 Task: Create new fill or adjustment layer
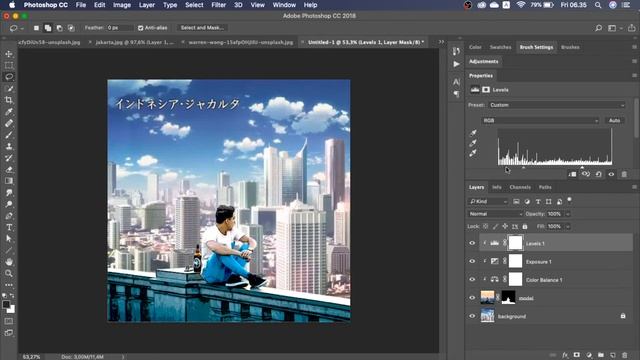tap(589, 355)
